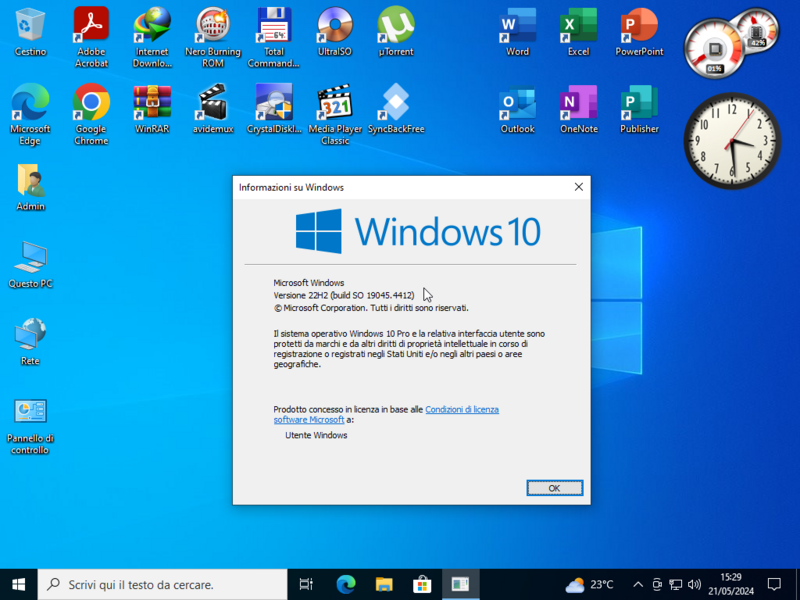Click the taskbar search field

pyautogui.click(x=160, y=584)
